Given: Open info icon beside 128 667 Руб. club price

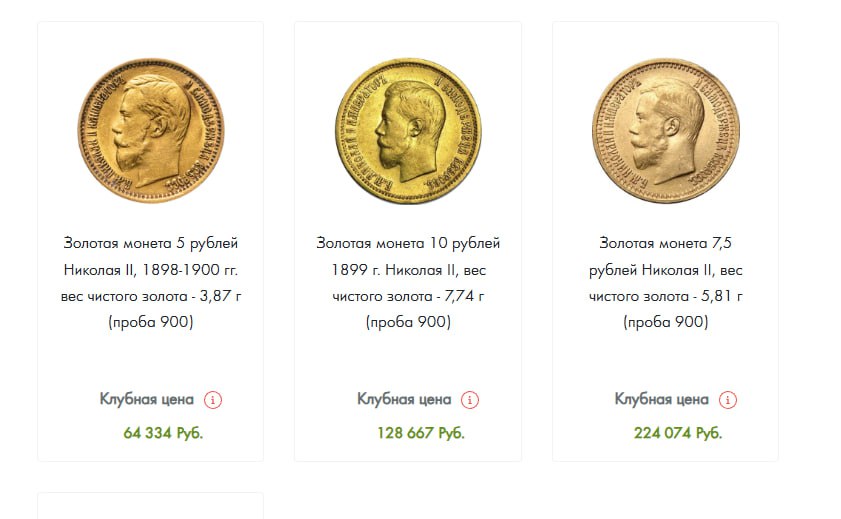Looking at the screenshot, I should point(470,400).
